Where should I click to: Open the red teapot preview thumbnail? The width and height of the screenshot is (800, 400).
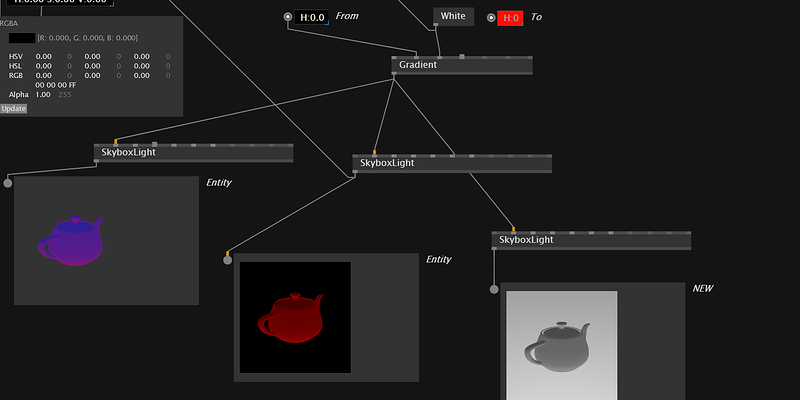click(x=294, y=316)
